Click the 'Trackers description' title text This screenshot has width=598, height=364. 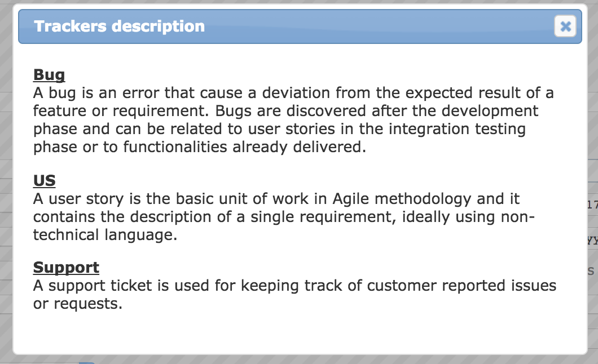(x=120, y=26)
